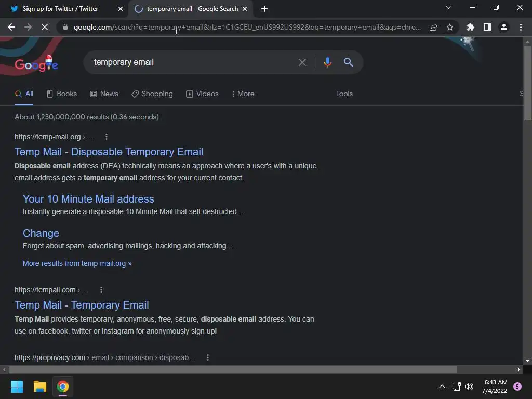
Task: View site info via the lock icon
Action: (x=65, y=27)
